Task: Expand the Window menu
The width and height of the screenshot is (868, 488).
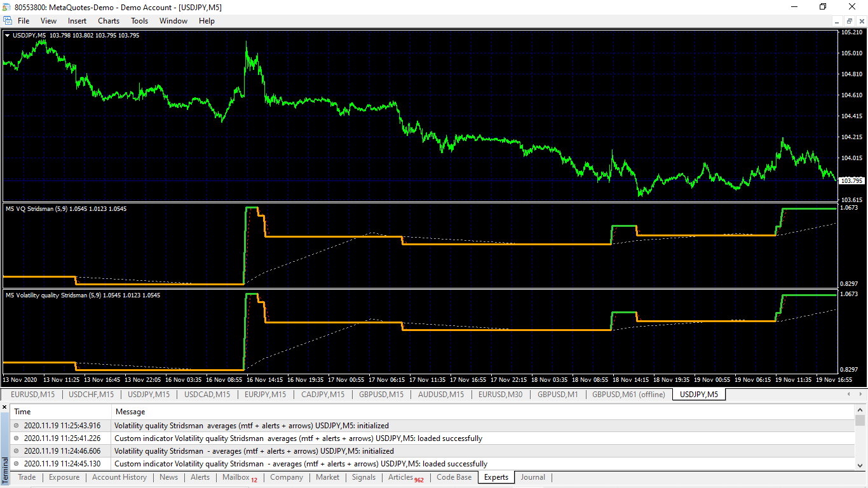Action: coord(173,21)
